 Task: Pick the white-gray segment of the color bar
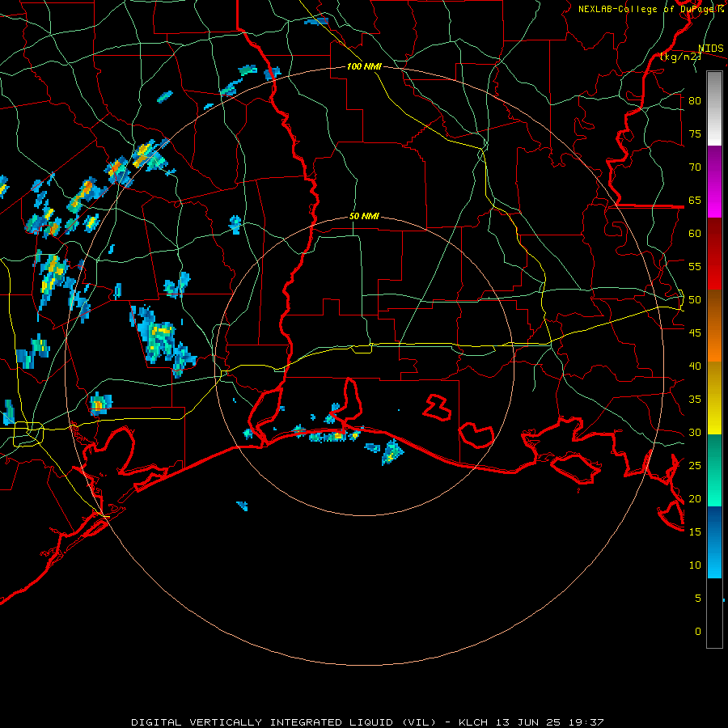pos(714,109)
